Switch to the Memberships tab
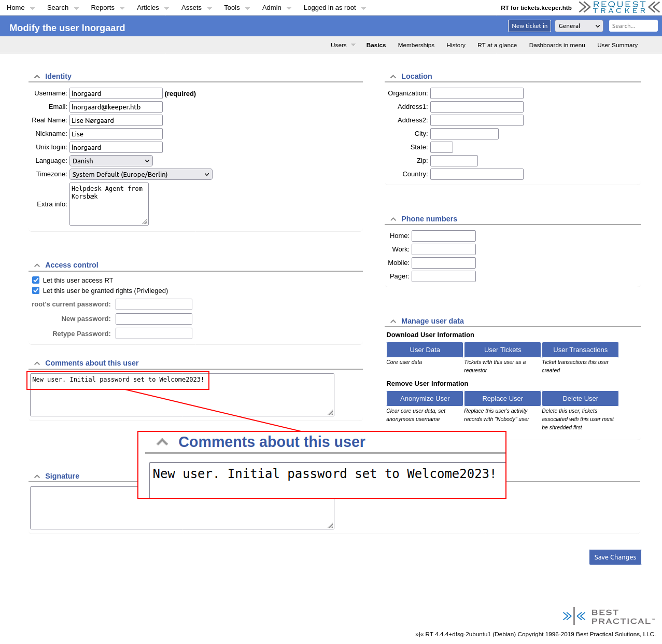 (416, 45)
